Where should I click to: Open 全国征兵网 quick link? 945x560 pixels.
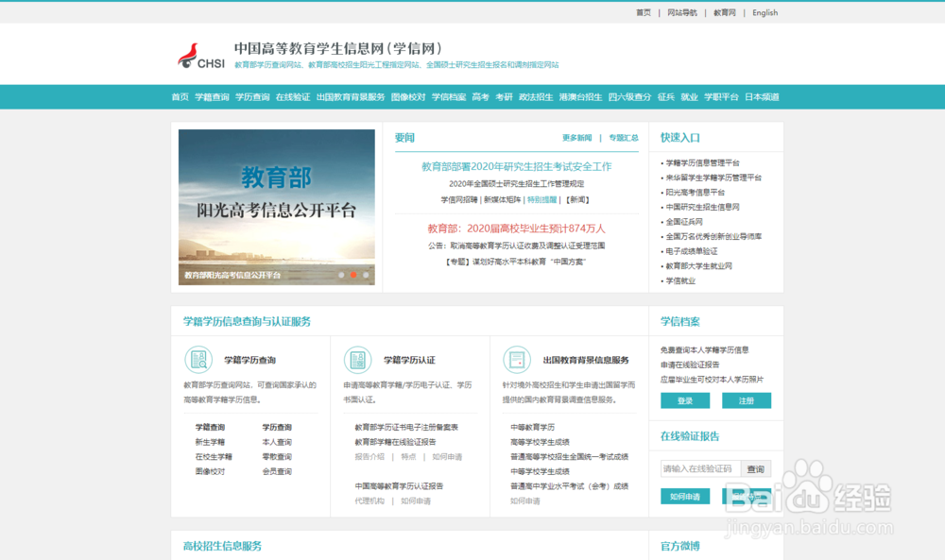[x=684, y=222]
